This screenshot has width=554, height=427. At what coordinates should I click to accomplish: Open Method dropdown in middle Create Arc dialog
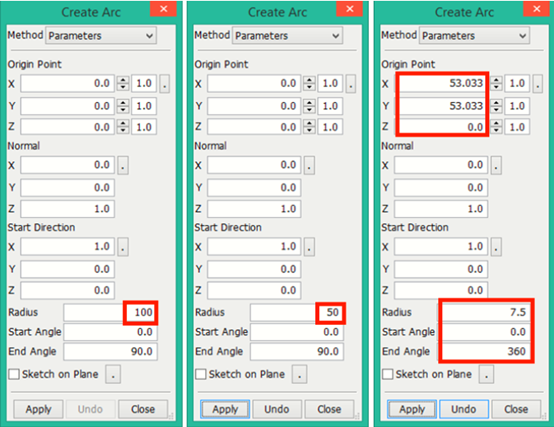pos(287,36)
